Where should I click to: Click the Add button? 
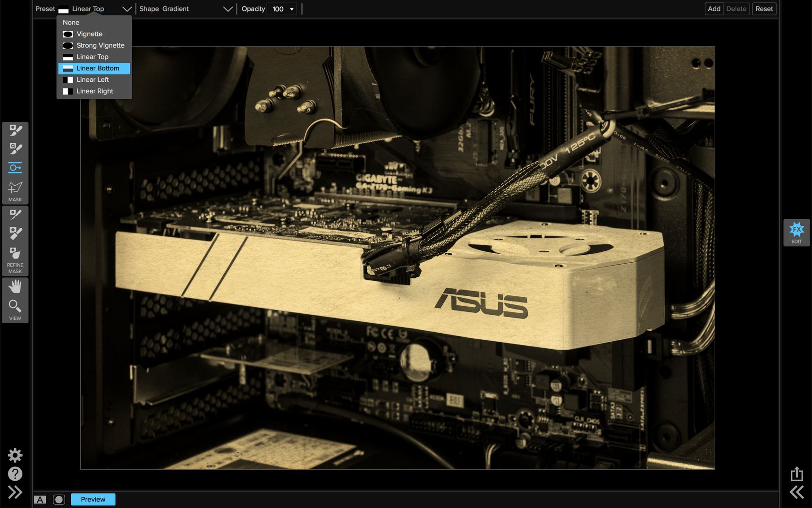[714, 9]
